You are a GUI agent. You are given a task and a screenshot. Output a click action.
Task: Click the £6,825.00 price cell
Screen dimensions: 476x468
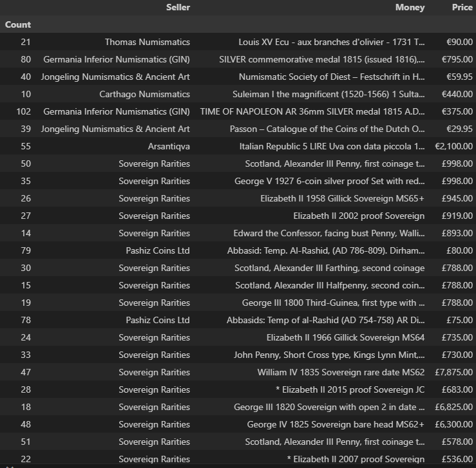coord(453,407)
